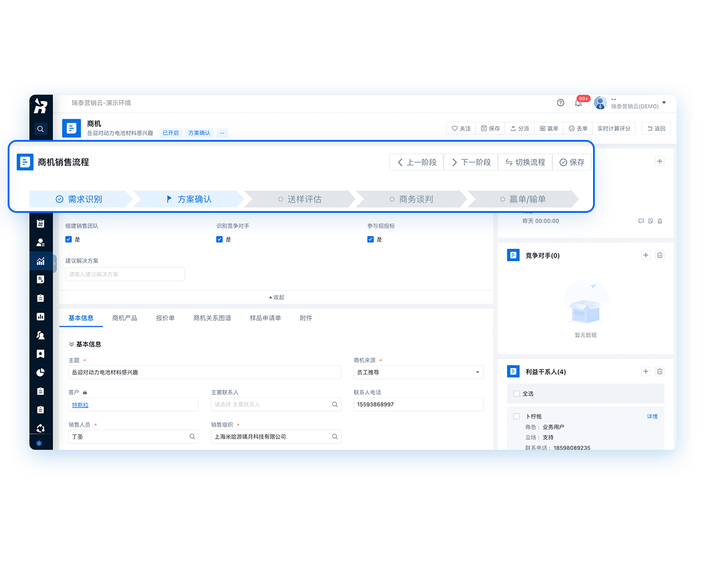Open the search icon below the app logo
This screenshot has height=588, width=706.
coord(40,129)
